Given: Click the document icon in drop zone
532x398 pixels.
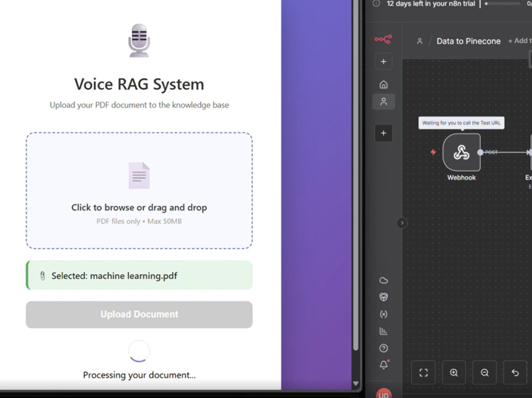Looking at the screenshot, I should [x=139, y=175].
